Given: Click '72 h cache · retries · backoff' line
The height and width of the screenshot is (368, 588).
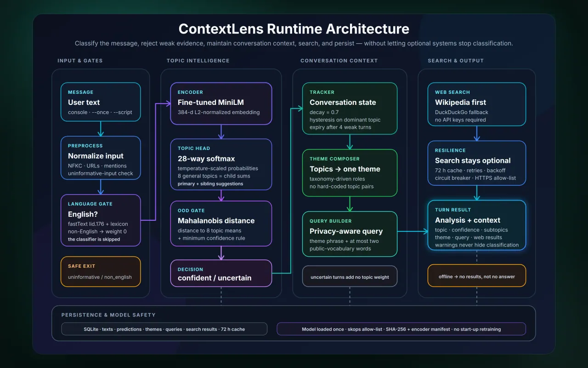Looking at the screenshot, I should (471, 170).
